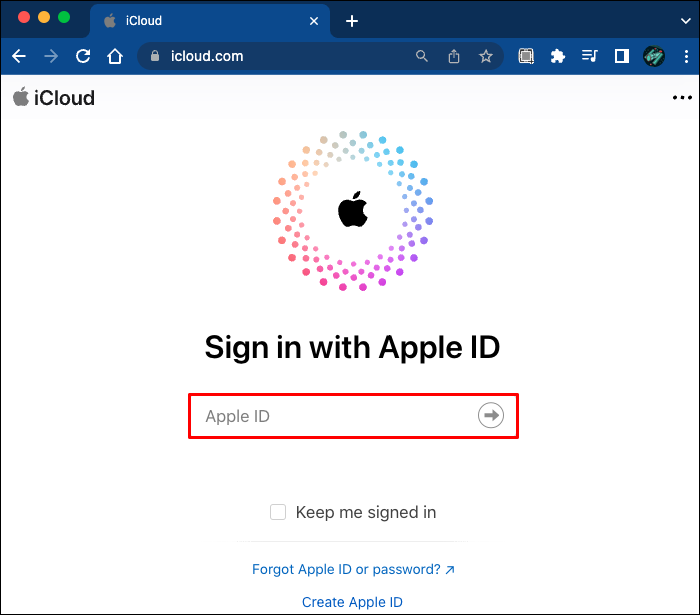Open a new tab with plus button
This screenshot has width=700, height=615.
pos(352,21)
